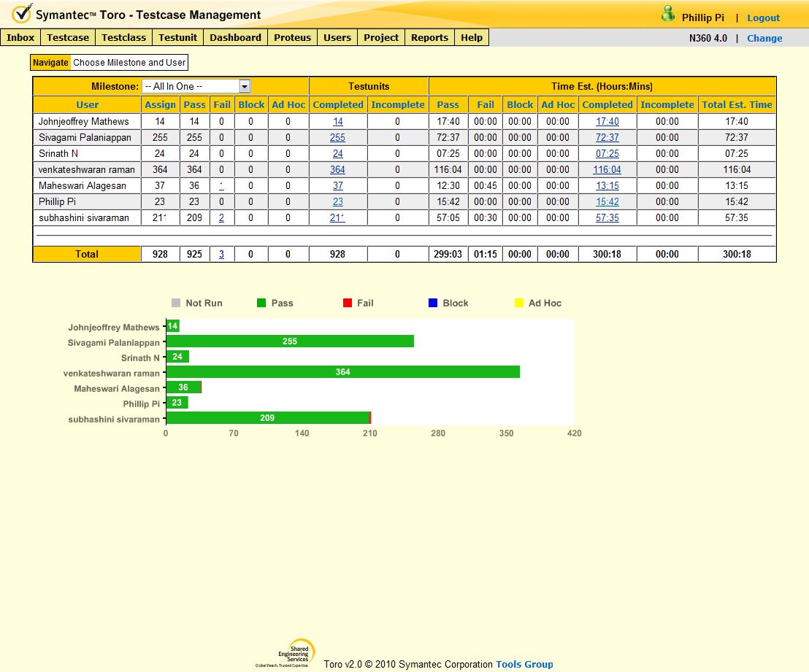Open the Milestone dropdown list
Viewport: 809px width, 672px height.
(x=245, y=86)
